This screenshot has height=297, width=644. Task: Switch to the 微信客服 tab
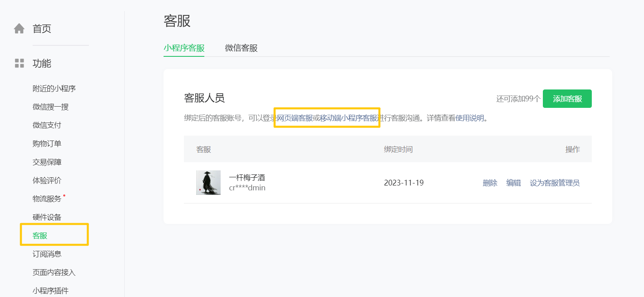point(241,48)
